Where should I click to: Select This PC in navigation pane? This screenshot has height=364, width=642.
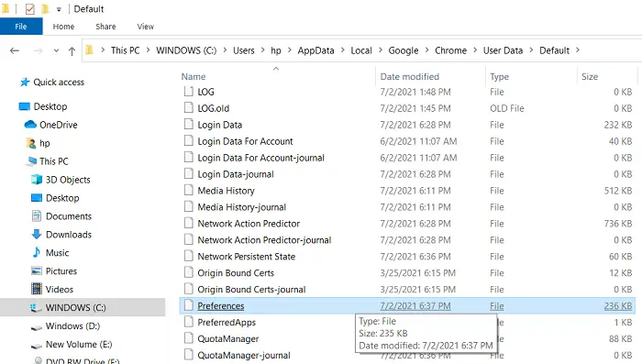53,161
